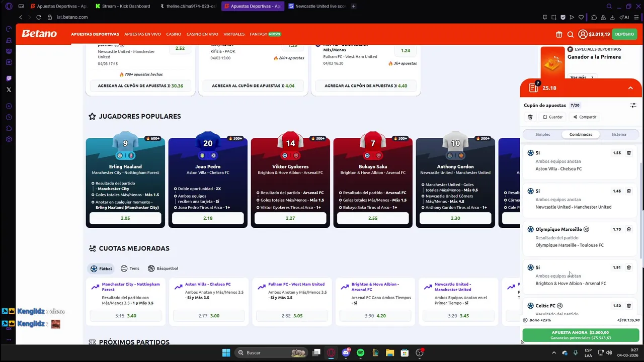Click the green Depósito button
644x362 pixels.
click(x=624, y=34)
